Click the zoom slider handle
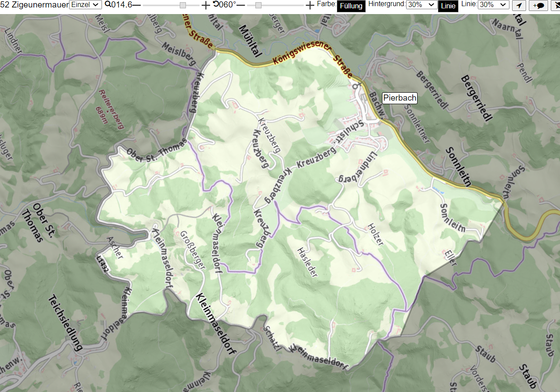The height and width of the screenshot is (392, 560). pos(183,5)
